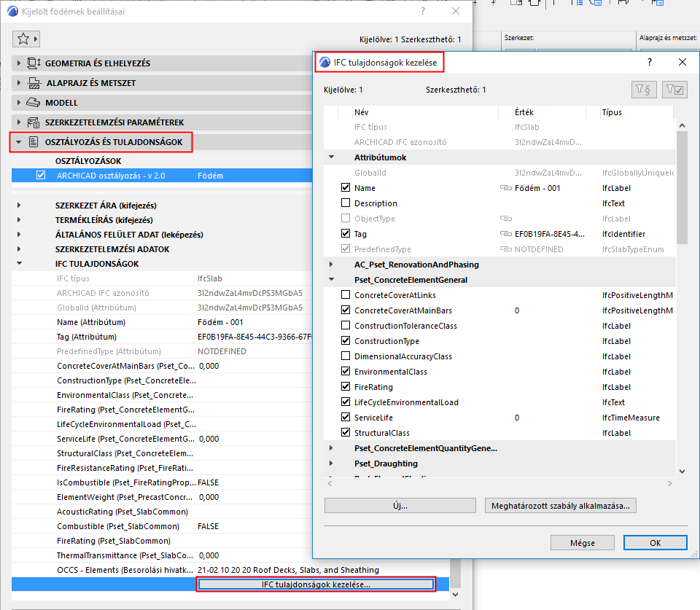Collapse the Osztályozás és tulajdonságok panel

19,142
